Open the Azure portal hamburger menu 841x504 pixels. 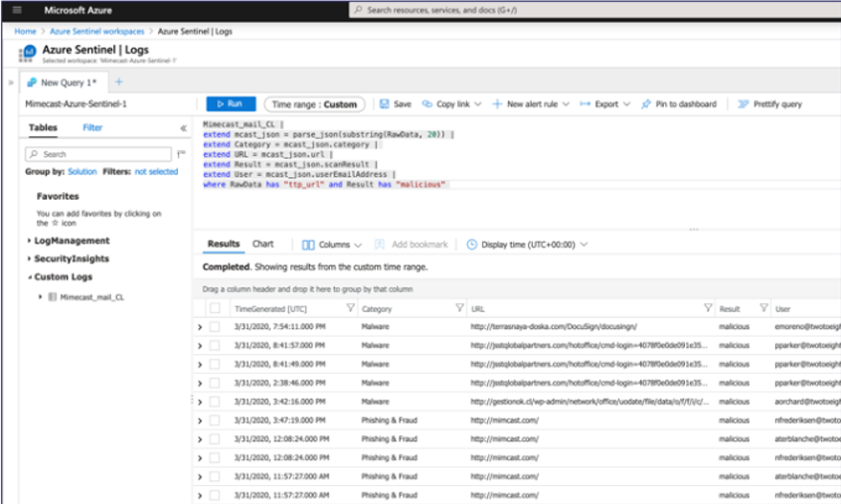[x=16, y=10]
